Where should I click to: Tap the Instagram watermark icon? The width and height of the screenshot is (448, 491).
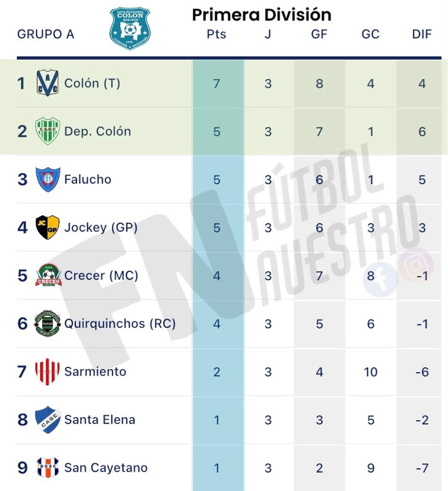pyautogui.click(x=415, y=265)
